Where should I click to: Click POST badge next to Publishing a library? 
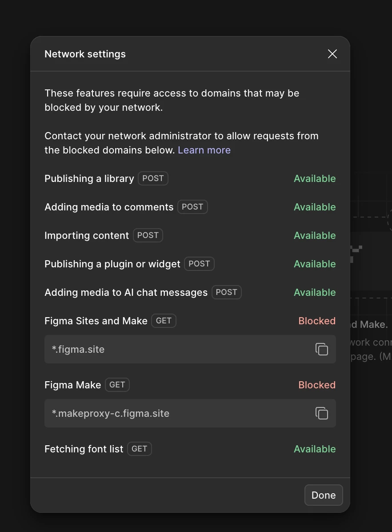click(153, 178)
